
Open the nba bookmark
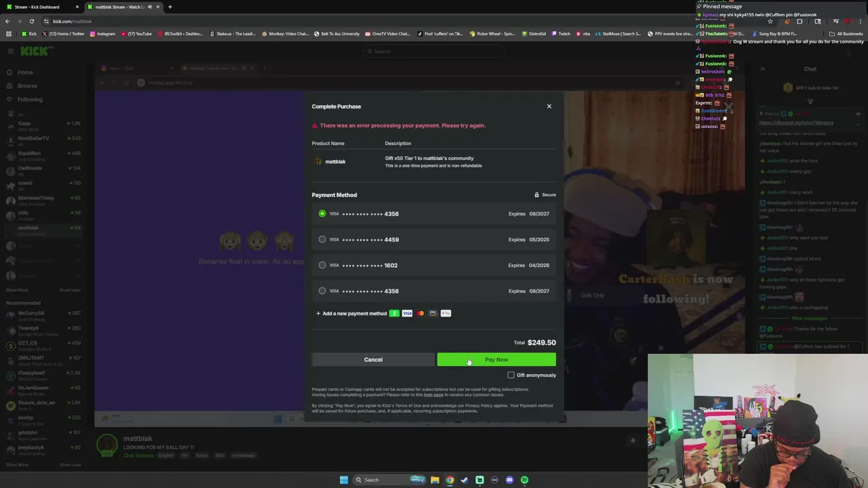pos(584,33)
